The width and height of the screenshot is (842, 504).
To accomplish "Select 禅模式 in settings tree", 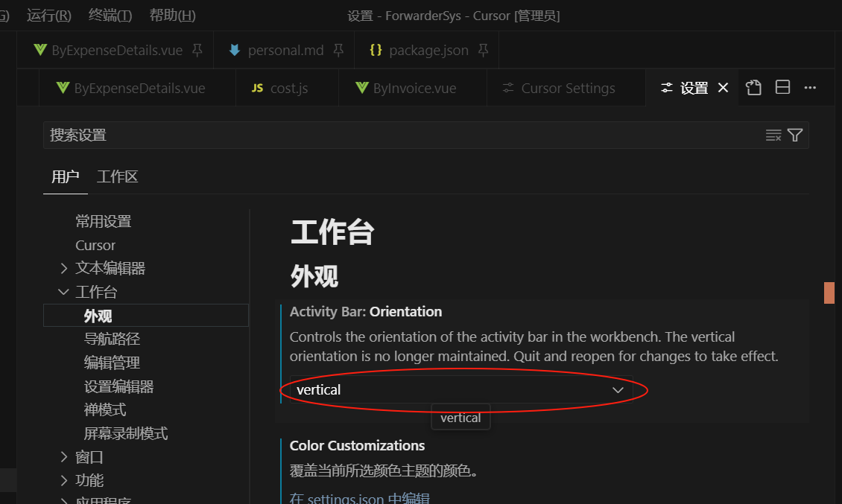I will click(105, 410).
